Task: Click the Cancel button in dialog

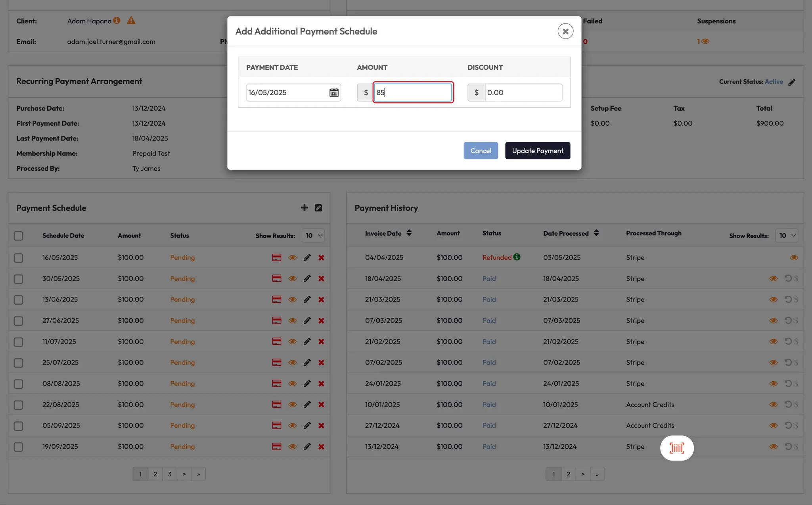Action: [x=481, y=151]
